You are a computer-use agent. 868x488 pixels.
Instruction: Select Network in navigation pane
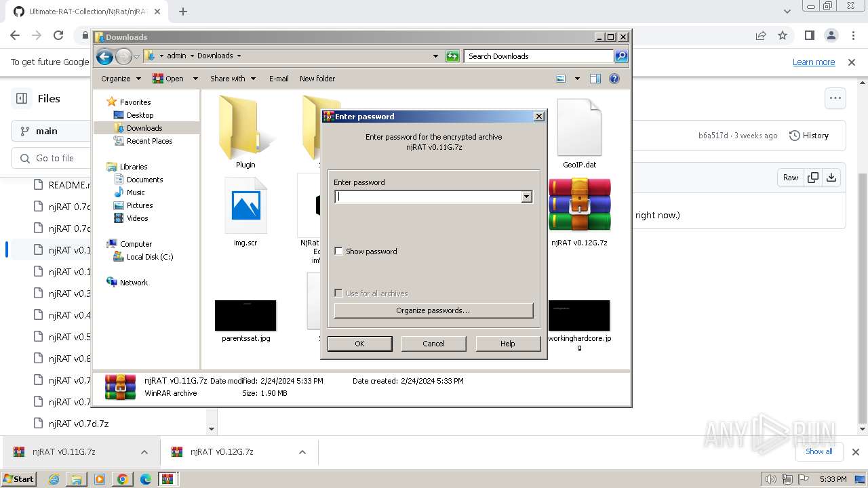click(134, 283)
